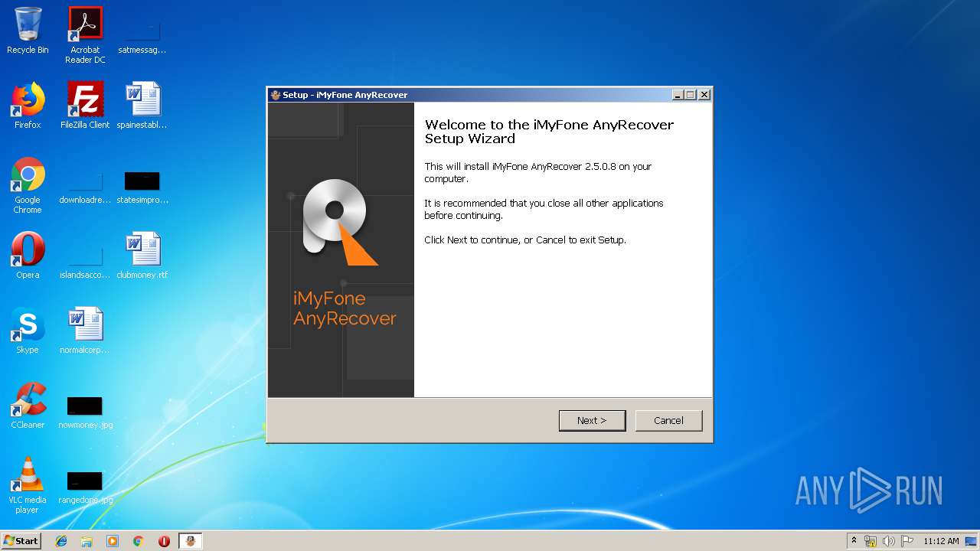Screen dimensions: 980x551
Task: Select the Opera desktop shortcut
Action: coord(28,256)
